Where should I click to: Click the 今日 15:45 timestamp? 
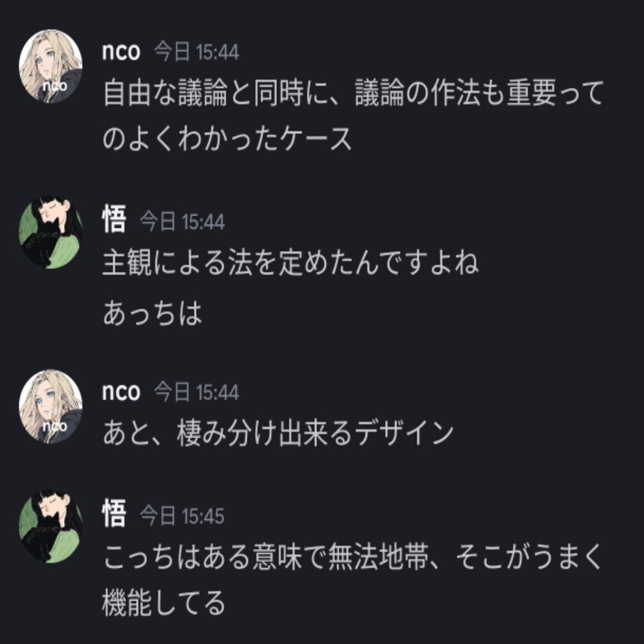[182, 516]
